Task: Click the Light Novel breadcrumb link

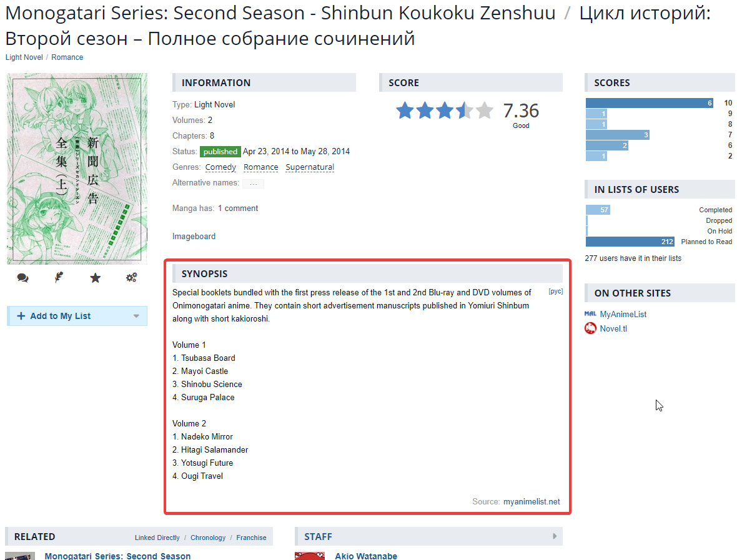Action: click(x=24, y=57)
